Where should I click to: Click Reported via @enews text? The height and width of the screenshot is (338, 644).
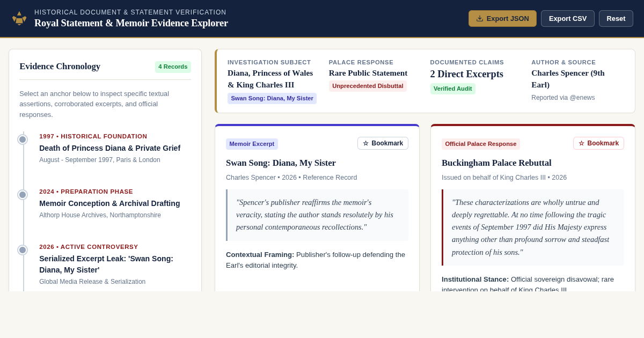[563, 98]
